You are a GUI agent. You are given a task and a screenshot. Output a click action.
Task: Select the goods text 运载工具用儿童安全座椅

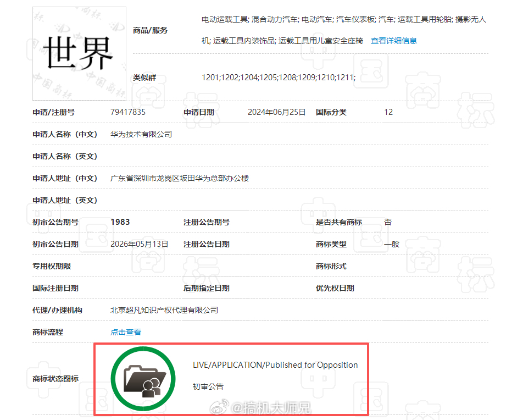pyautogui.click(x=321, y=41)
